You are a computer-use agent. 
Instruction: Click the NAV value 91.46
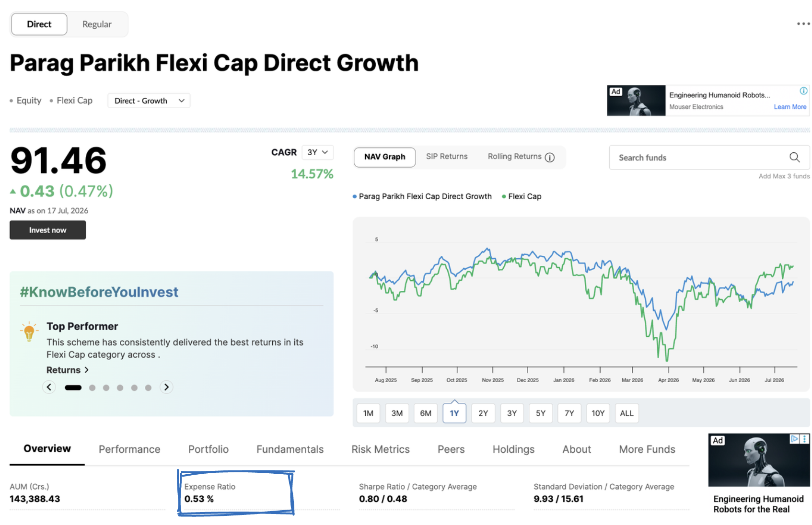pos(58,160)
